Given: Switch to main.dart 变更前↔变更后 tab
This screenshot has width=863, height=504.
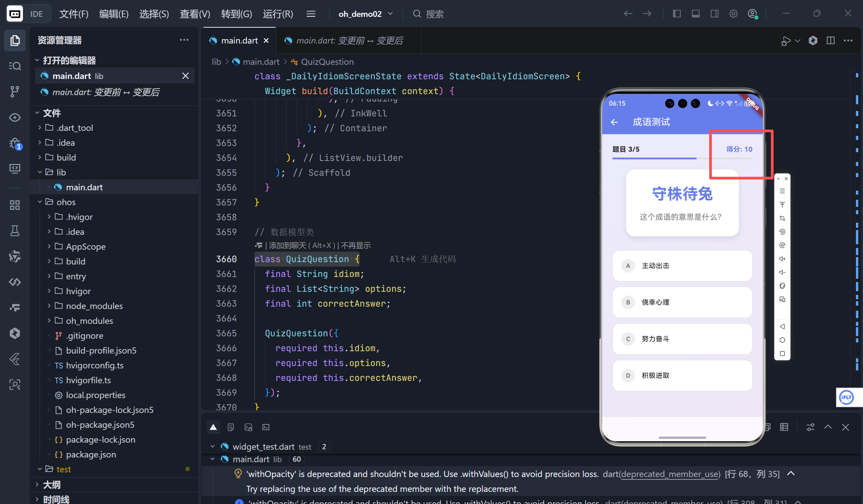Looking at the screenshot, I should (x=348, y=40).
